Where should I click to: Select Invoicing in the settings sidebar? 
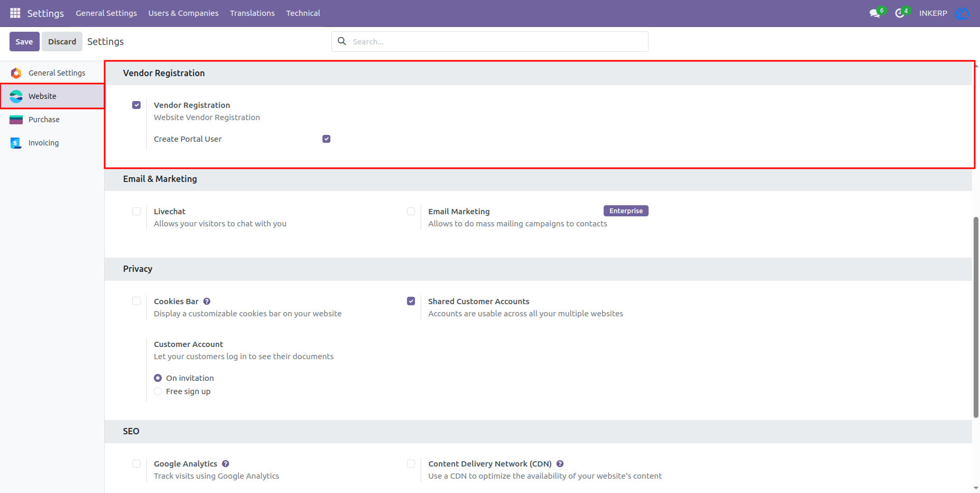52,143
